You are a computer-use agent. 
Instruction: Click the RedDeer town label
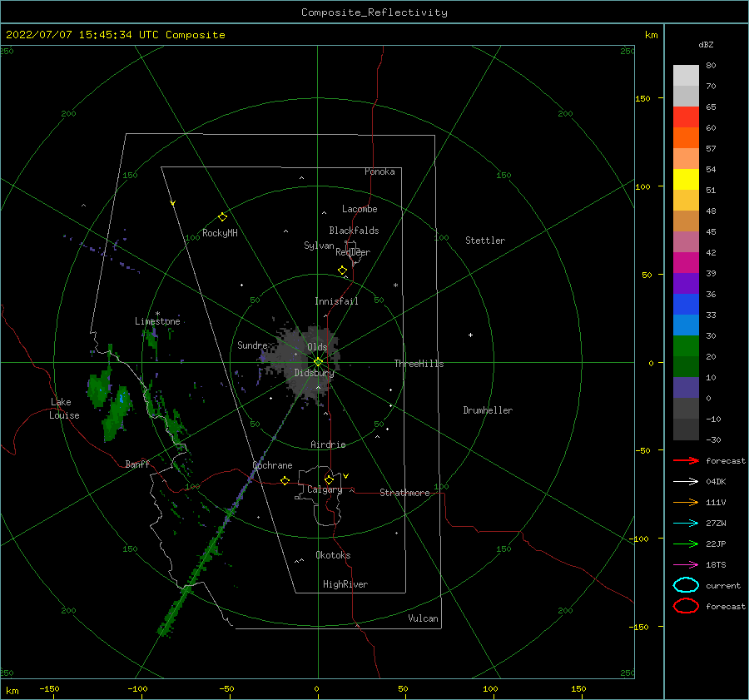[353, 252]
